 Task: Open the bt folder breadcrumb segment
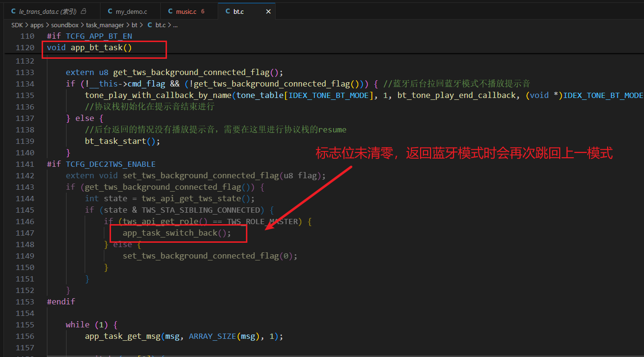coord(134,25)
